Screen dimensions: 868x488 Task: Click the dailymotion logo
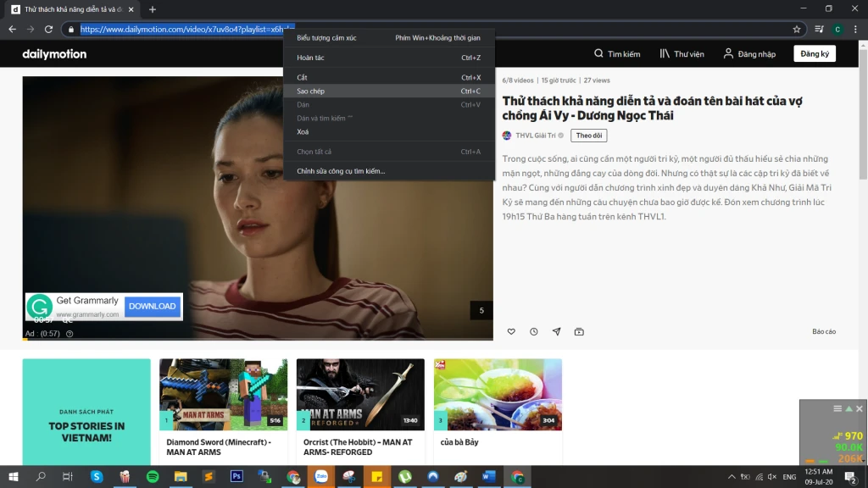pyautogui.click(x=53, y=53)
